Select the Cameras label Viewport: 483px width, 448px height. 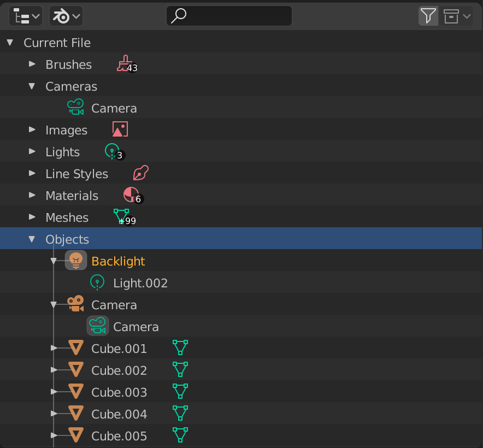[71, 86]
